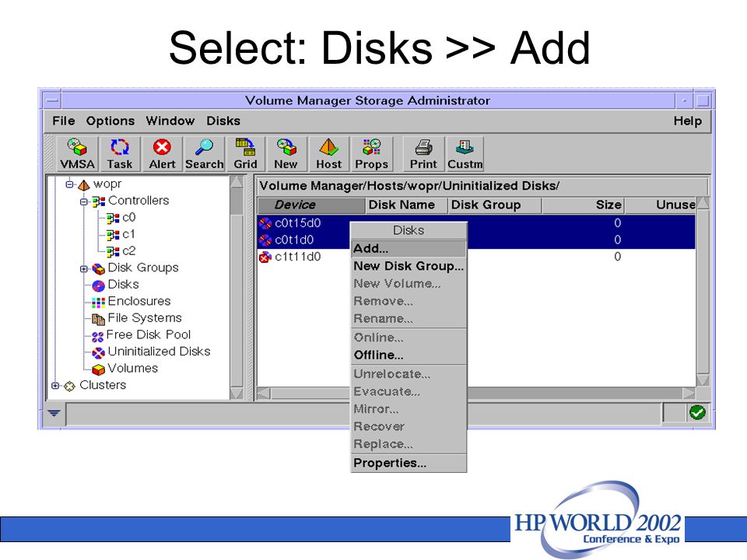Click the disk list scroll down arrow
747x560 pixels.
(703, 380)
